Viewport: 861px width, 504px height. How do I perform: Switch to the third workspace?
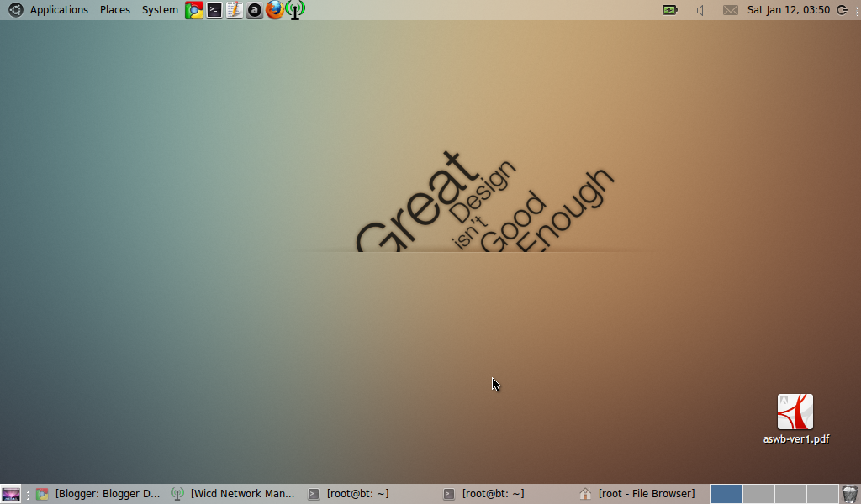pos(790,494)
